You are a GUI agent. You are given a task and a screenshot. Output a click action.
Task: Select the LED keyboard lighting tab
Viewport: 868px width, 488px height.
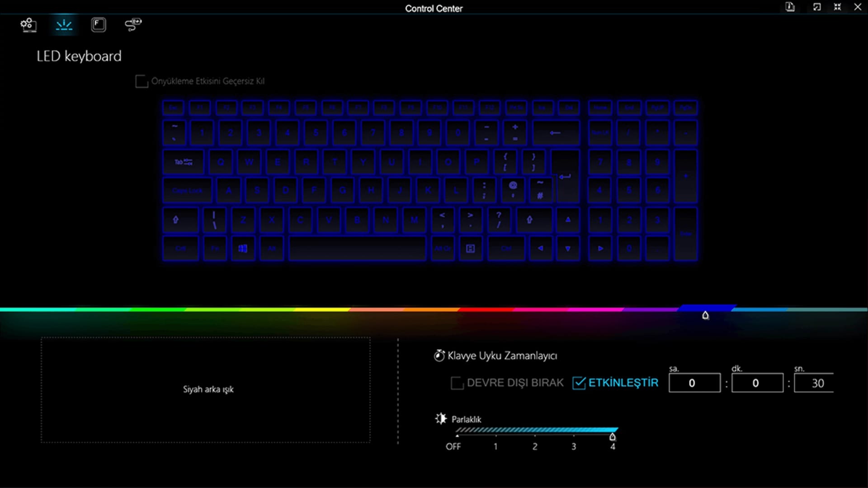(64, 25)
